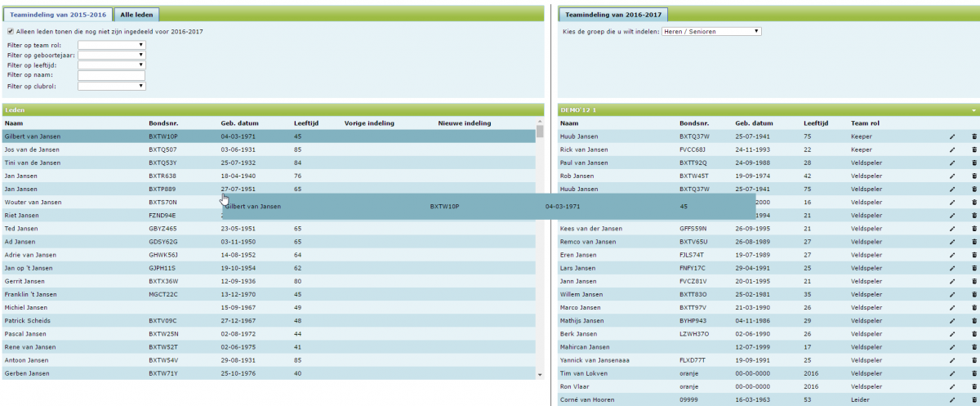Open the 'Filter op clubrol' dropdown
This screenshot has width=980, height=406.
point(112,86)
